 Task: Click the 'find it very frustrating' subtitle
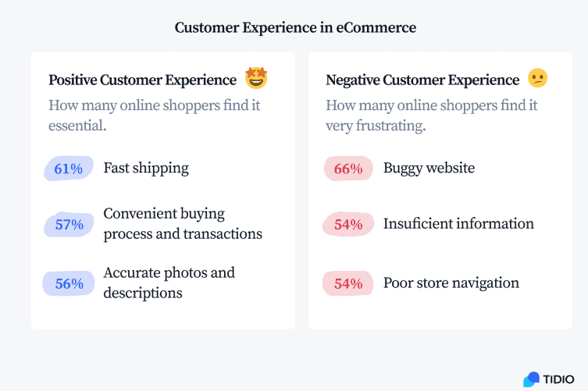tap(431, 116)
